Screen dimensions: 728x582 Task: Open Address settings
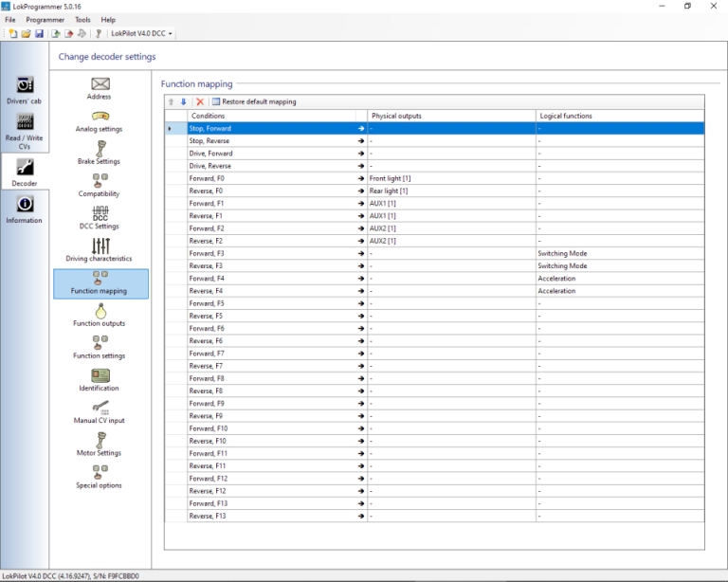point(100,89)
